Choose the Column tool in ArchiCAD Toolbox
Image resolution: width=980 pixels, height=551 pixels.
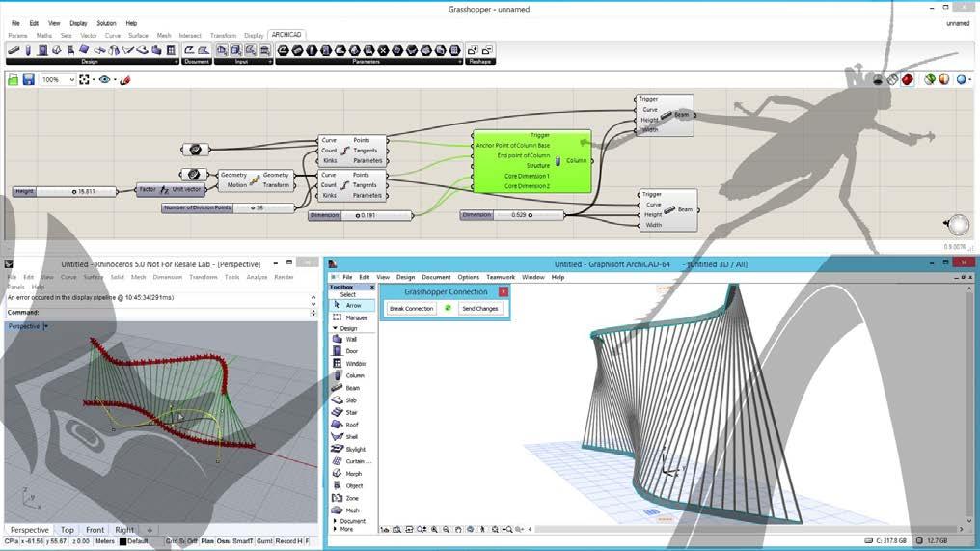pos(352,375)
